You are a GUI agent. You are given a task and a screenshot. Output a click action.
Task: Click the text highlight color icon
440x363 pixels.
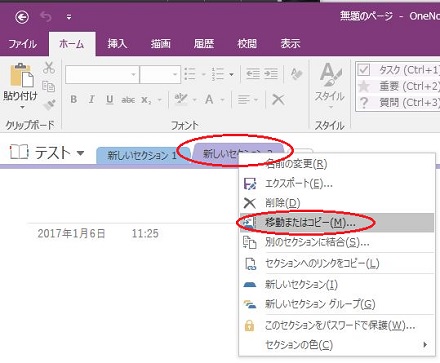coord(181,99)
